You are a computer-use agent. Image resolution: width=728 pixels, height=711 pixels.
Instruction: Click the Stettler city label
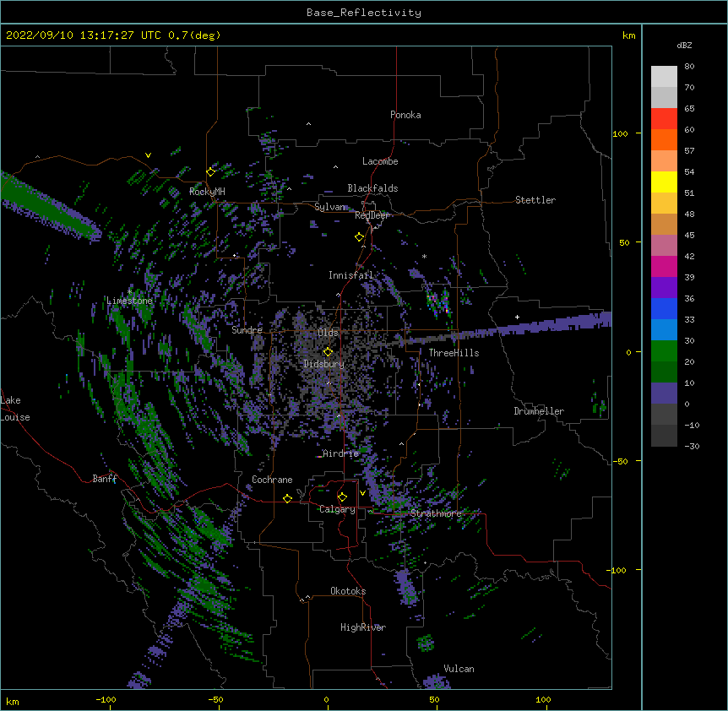pyautogui.click(x=535, y=200)
